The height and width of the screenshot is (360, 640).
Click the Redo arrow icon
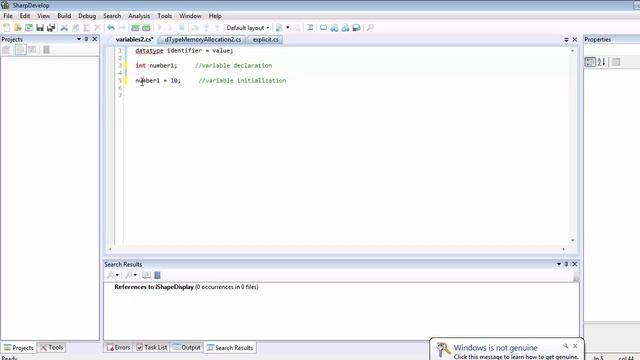[122, 28]
